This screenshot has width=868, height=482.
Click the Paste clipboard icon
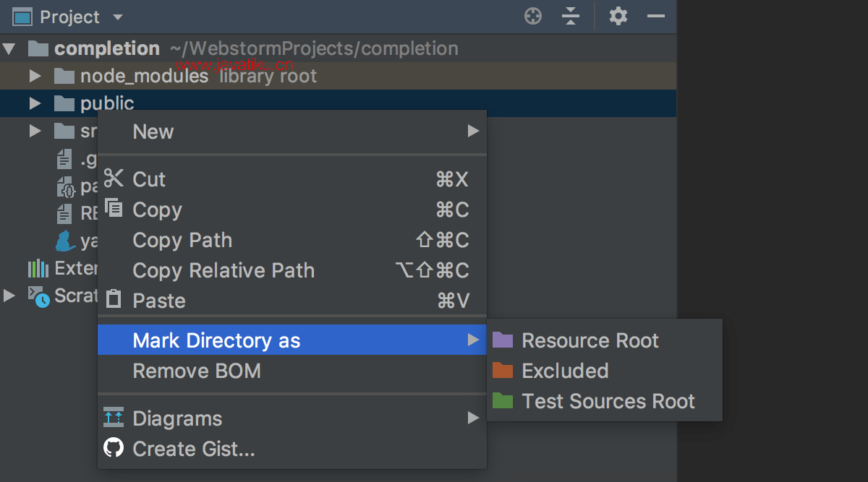pyautogui.click(x=114, y=299)
